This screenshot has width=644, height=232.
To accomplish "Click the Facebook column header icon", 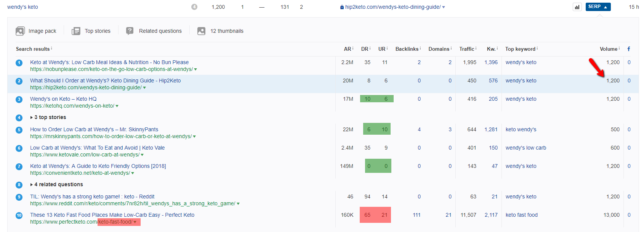I will (629, 49).
